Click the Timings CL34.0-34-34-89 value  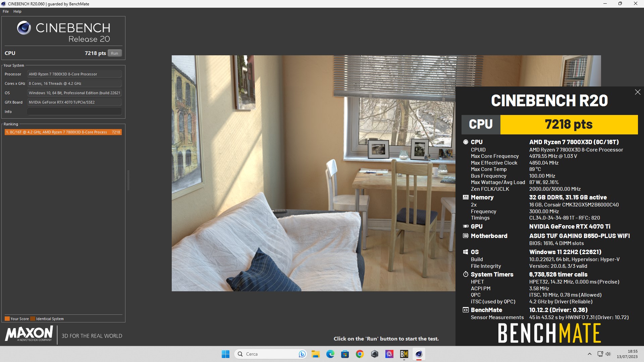tap(565, 218)
